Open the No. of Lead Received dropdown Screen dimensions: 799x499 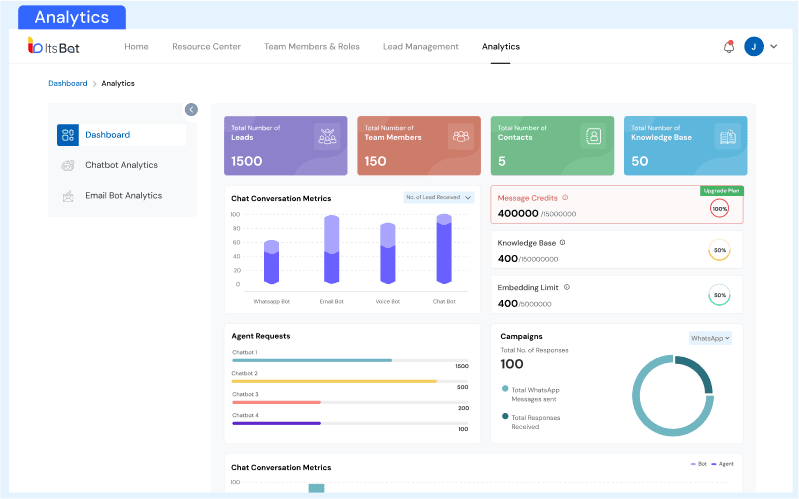pyautogui.click(x=439, y=197)
